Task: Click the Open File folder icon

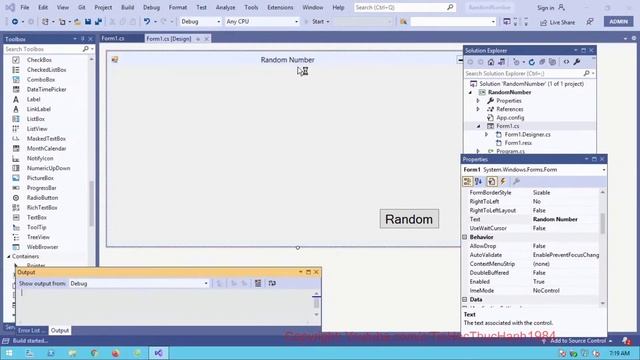Action: coord(77,22)
